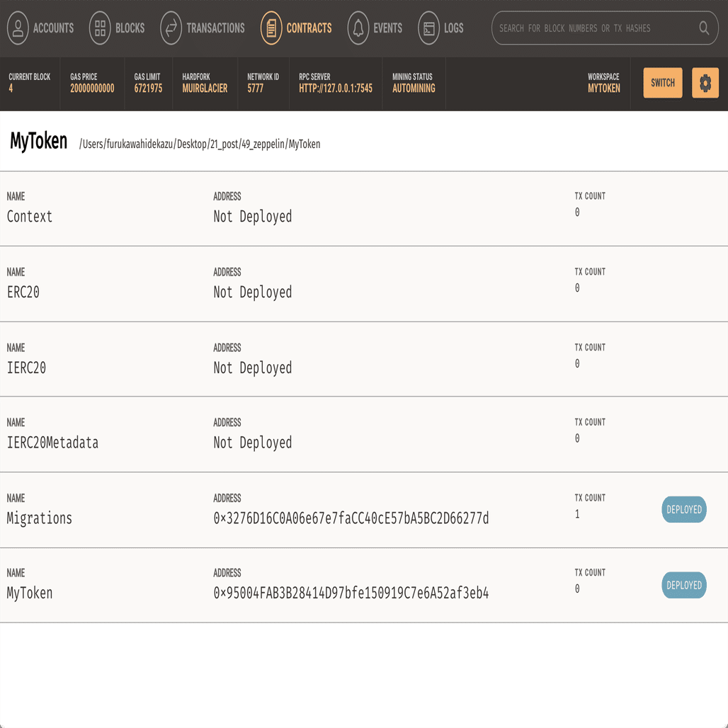Viewport: 728px width, 728px height.
Task: Focus the block number search field
Action: [605, 28]
